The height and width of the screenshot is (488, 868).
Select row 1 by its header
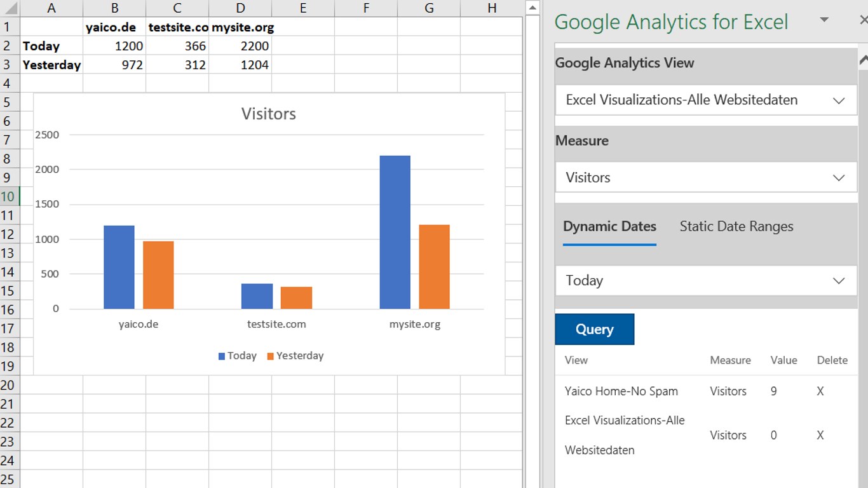[x=10, y=27]
